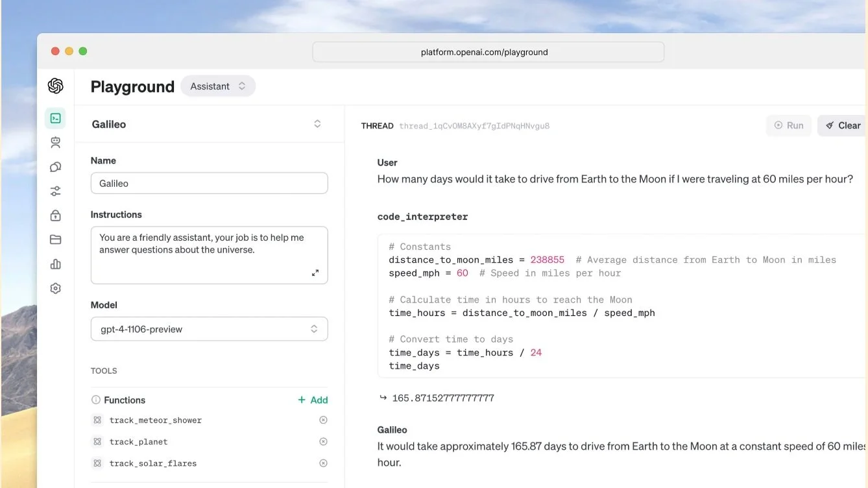Image resolution: width=868 pixels, height=488 pixels.
Task: Click the icon beside track_meteor_shower
Action: tap(97, 420)
